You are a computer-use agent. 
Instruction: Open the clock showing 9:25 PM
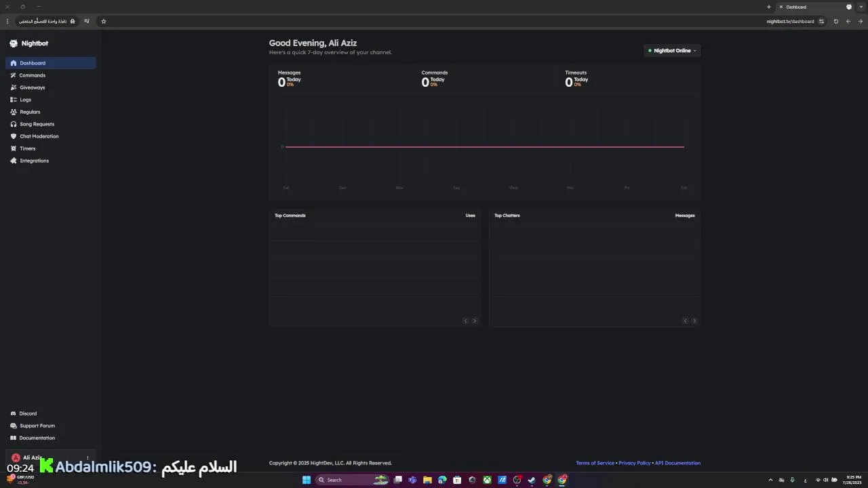pos(854,480)
